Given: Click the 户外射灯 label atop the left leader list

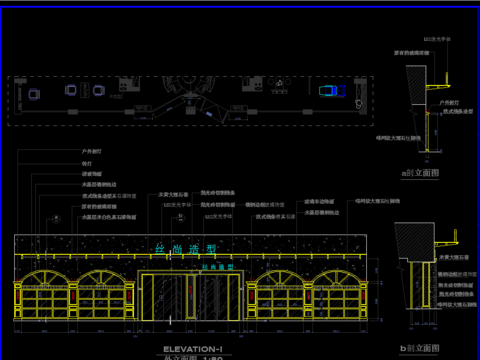Looking at the screenshot, I should pos(92,151).
